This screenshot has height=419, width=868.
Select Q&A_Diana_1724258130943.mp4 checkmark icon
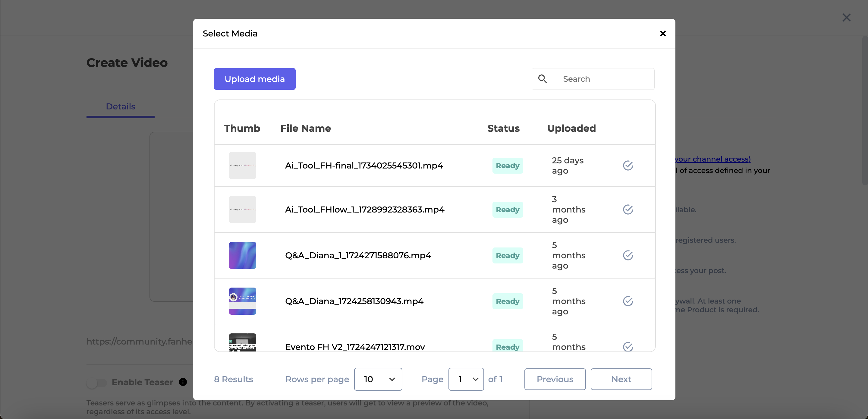628,301
